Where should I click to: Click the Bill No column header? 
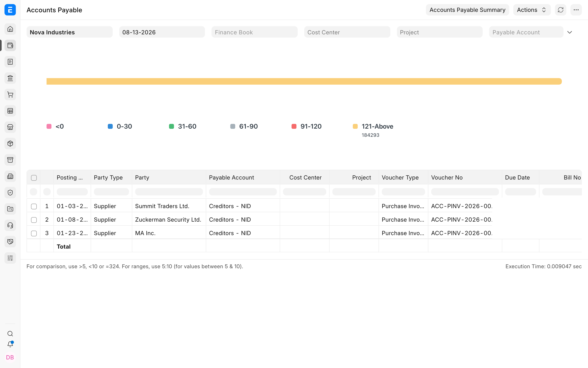click(x=561, y=177)
